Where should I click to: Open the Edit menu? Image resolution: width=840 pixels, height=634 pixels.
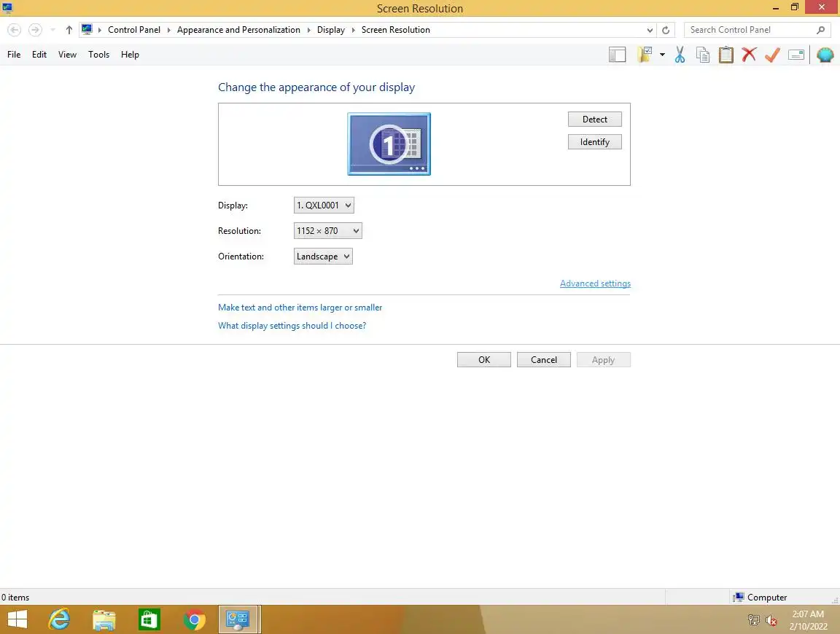(x=39, y=55)
